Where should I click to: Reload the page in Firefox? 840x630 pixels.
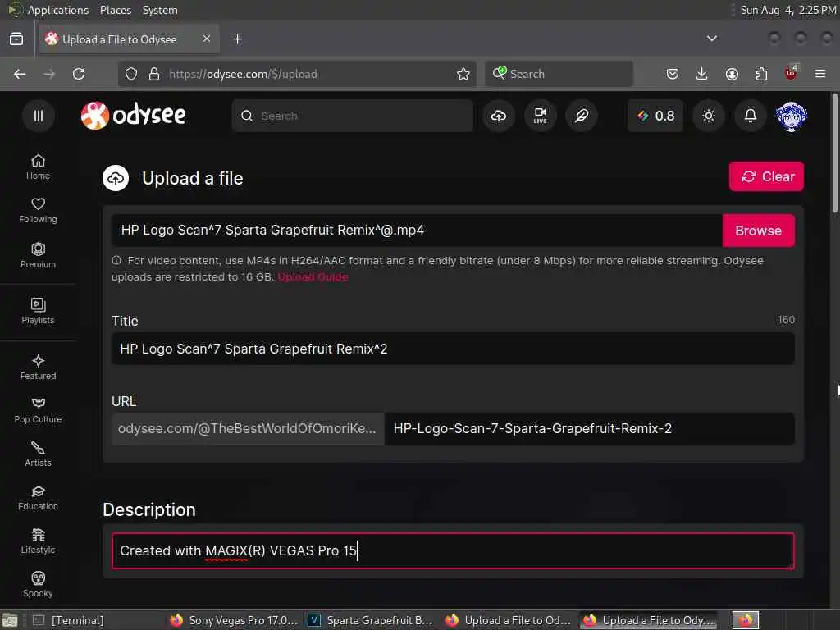79,74
